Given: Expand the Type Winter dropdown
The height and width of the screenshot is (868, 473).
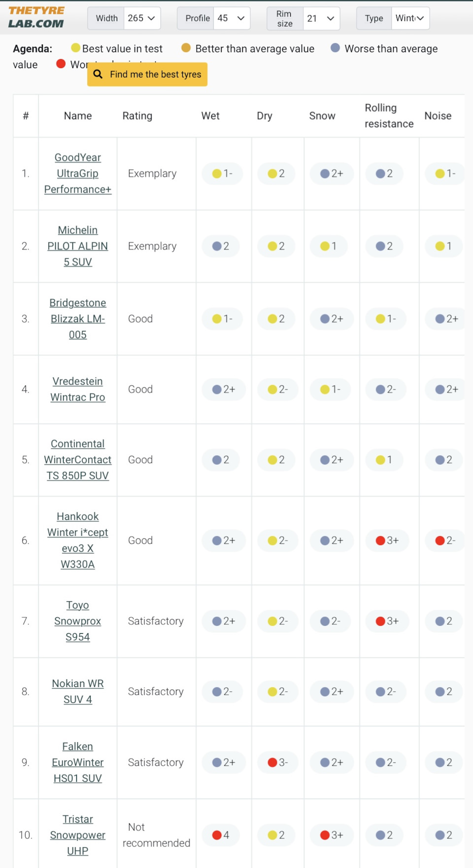Looking at the screenshot, I should 410,18.
